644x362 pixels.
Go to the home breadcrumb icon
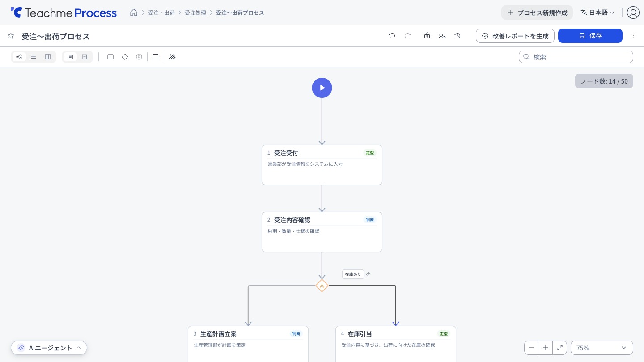pyautogui.click(x=134, y=13)
